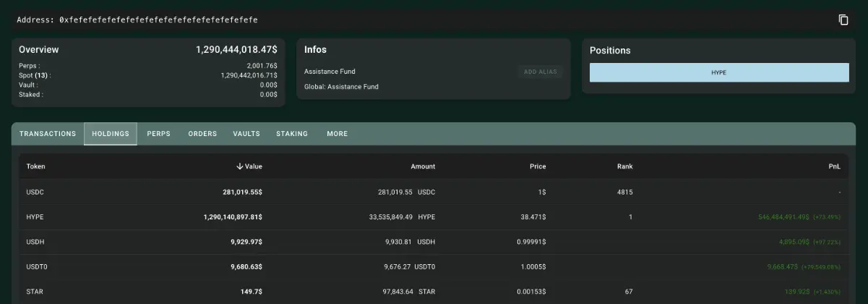The height and width of the screenshot is (304, 868).
Task: Click the STAR price 0.00153$
Action: (530, 292)
